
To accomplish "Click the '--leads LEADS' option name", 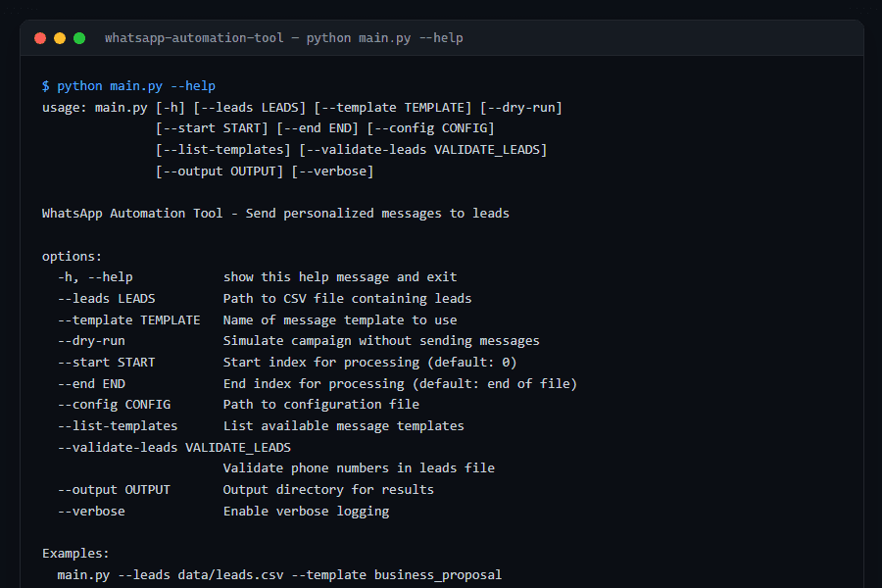I will pyautogui.click(x=106, y=299).
